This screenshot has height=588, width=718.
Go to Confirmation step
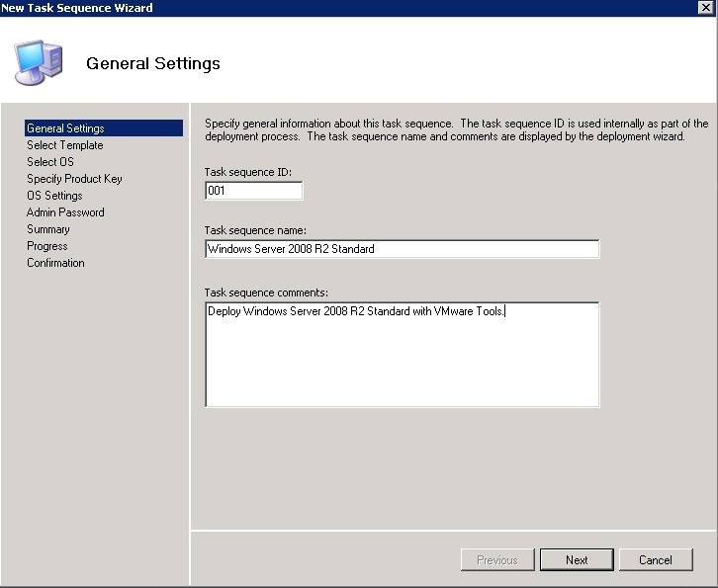click(x=55, y=263)
